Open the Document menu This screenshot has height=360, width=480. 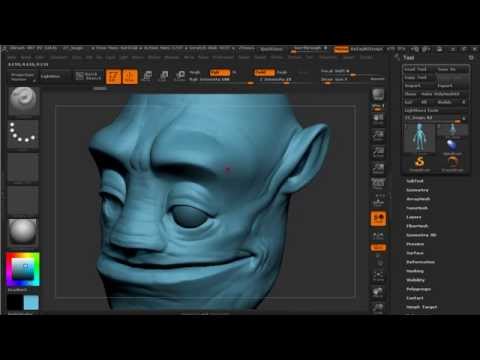click(59, 57)
